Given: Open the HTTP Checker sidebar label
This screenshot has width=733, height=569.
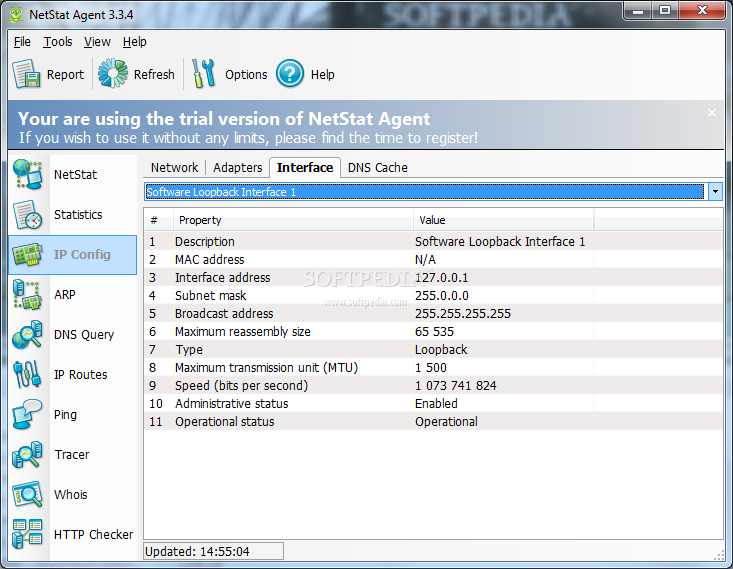Looking at the screenshot, I should pyautogui.click(x=93, y=534).
